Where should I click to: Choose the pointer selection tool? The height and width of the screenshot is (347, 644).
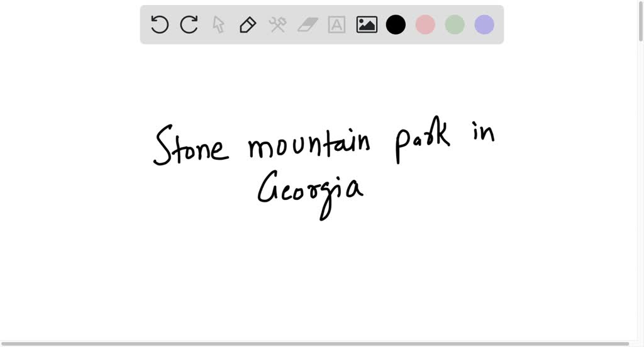click(218, 25)
